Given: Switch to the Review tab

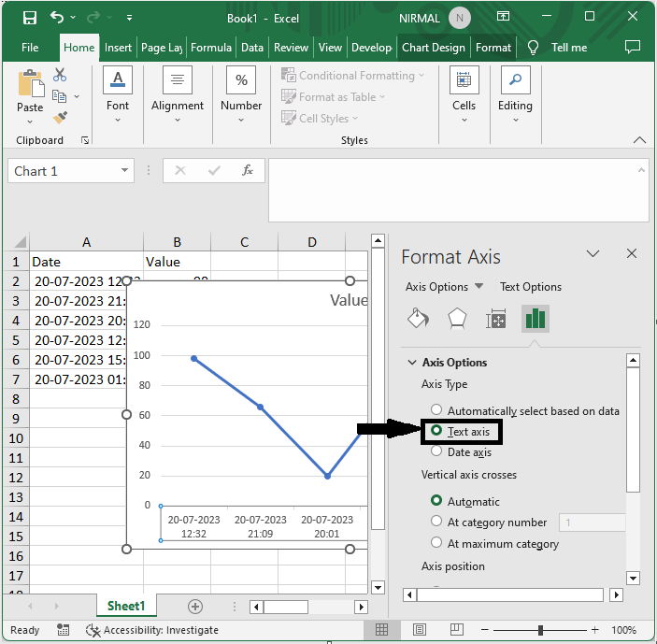Looking at the screenshot, I should [x=291, y=48].
